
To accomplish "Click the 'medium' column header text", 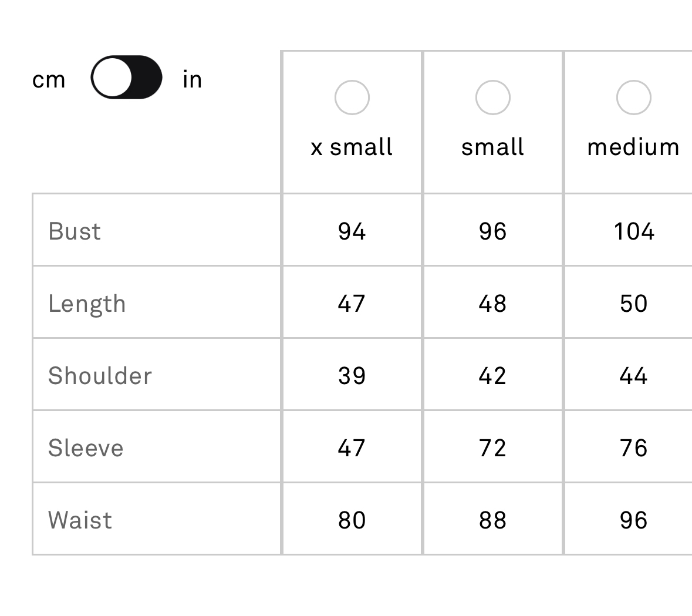I will [x=633, y=147].
